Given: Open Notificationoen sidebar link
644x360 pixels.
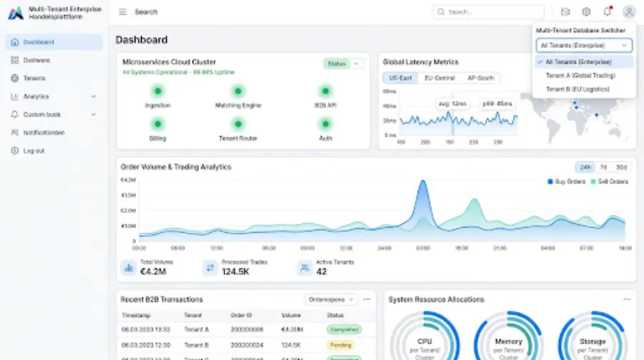Looking at the screenshot, I should [54, 132].
